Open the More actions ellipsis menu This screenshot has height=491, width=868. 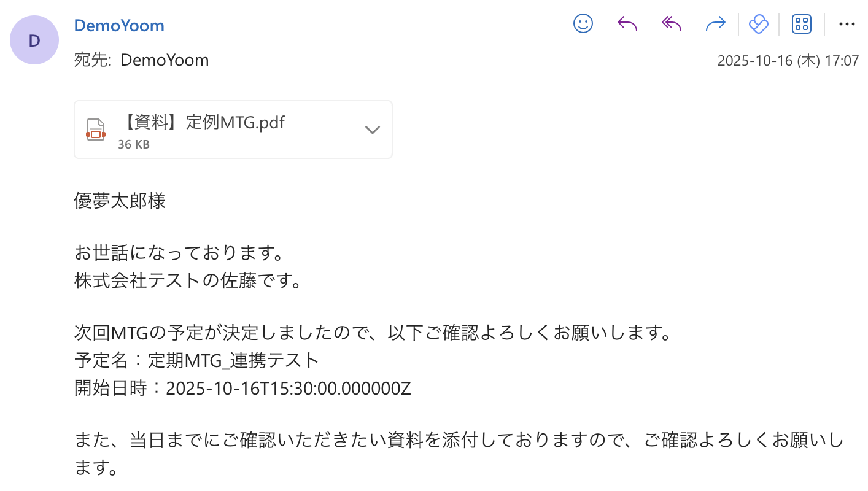click(847, 24)
